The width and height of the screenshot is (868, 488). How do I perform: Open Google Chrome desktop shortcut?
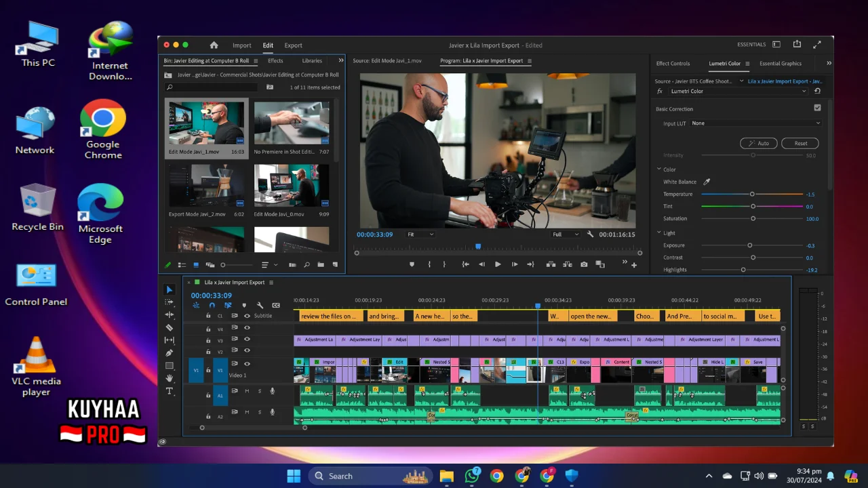coord(103,129)
